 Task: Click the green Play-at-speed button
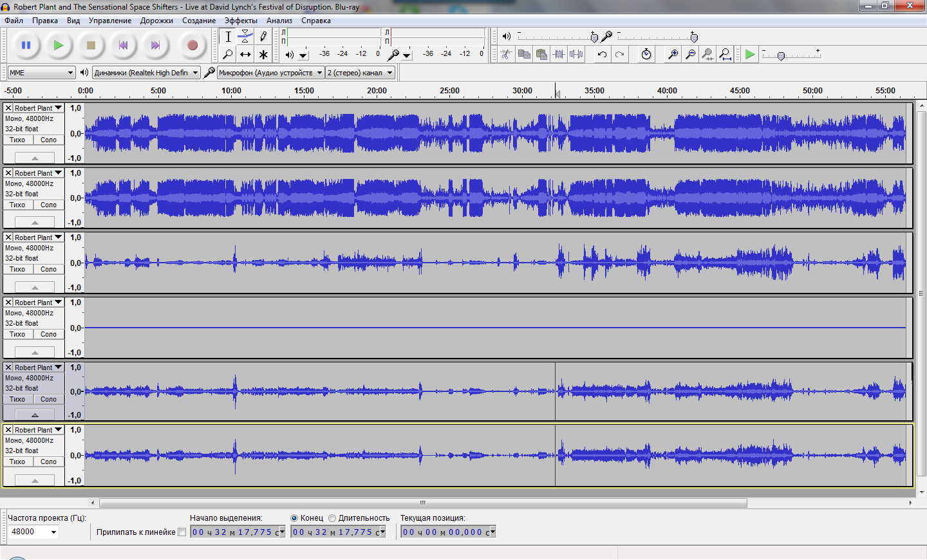(x=750, y=55)
